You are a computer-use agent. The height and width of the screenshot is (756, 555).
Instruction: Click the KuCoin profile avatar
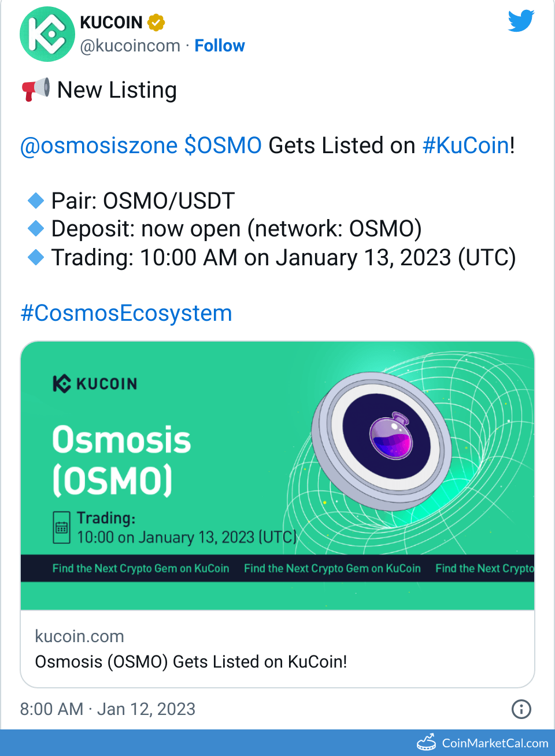(x=47, y=35)
